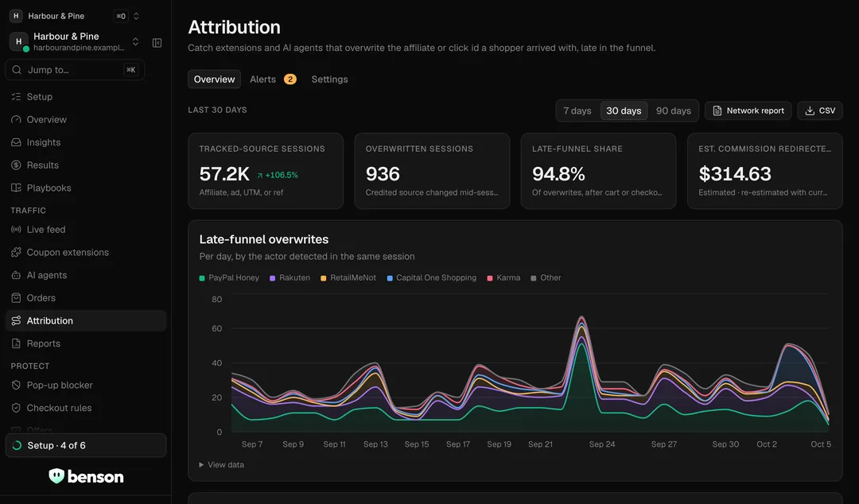Select the 7 days range

[577, 110]
